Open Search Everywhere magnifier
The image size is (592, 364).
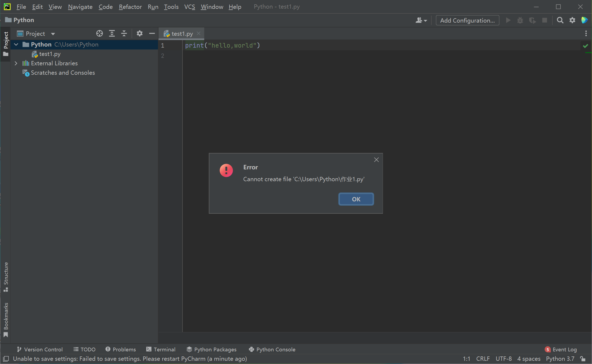coord(560,20)
